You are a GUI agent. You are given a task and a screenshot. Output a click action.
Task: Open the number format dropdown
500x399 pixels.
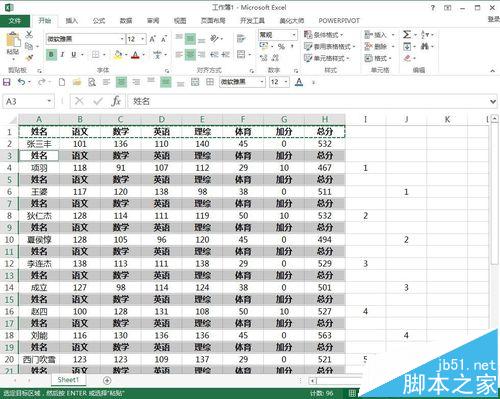294,35
